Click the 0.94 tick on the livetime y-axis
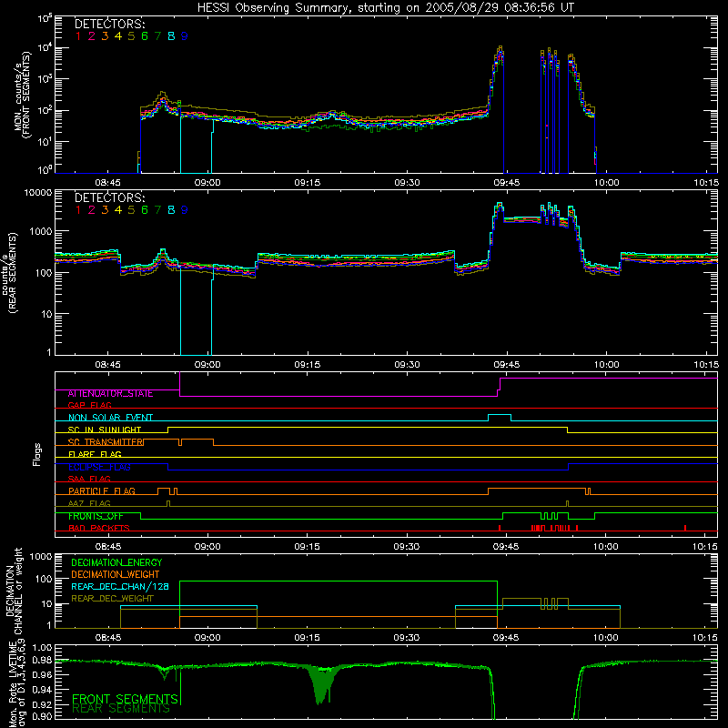Screen dimensions: 728x728 pos(43,689)
